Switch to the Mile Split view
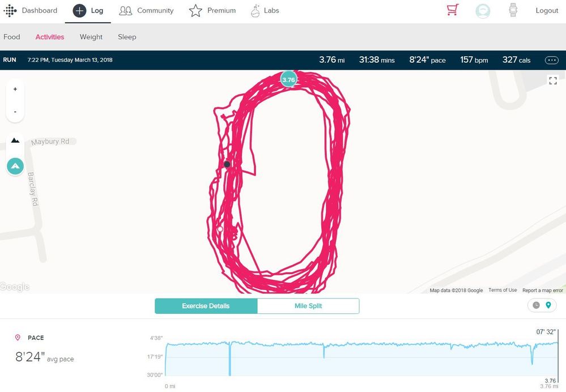This screenshot has width=566, height=392. pyautogui.click(x=308, y=306)
